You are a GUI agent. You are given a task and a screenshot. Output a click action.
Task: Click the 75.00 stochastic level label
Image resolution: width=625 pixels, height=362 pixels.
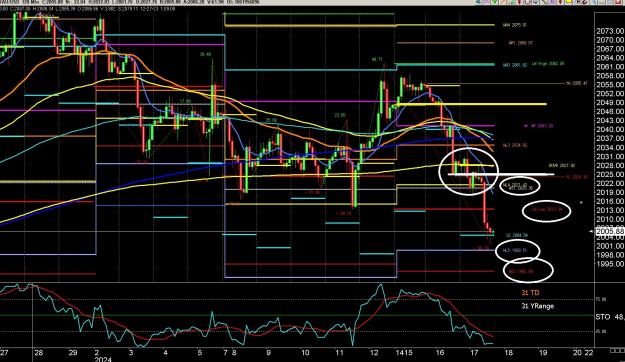pos(601,299)
